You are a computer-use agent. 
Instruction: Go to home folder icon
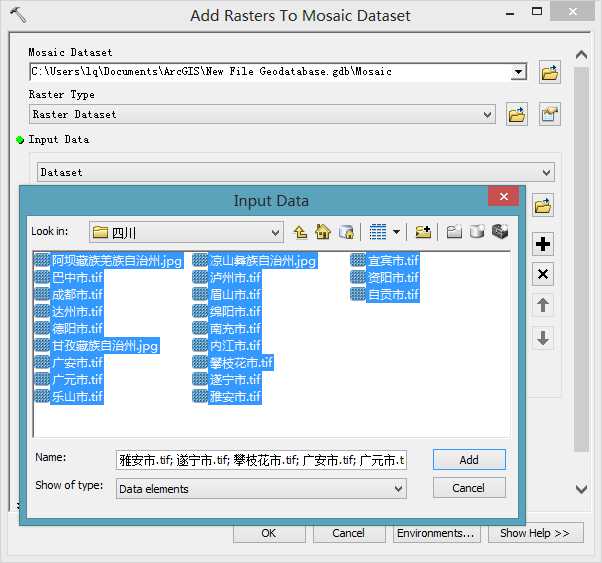pyautogui.click(x=322, y=232)
